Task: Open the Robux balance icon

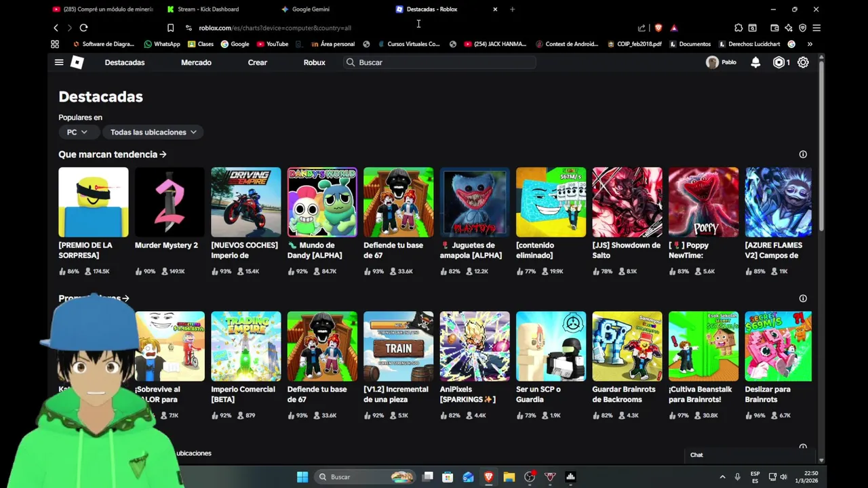Action: [778, 62]
